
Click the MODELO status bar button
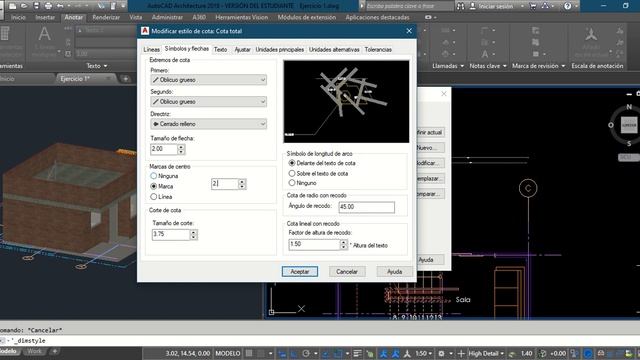pos(228,353)
